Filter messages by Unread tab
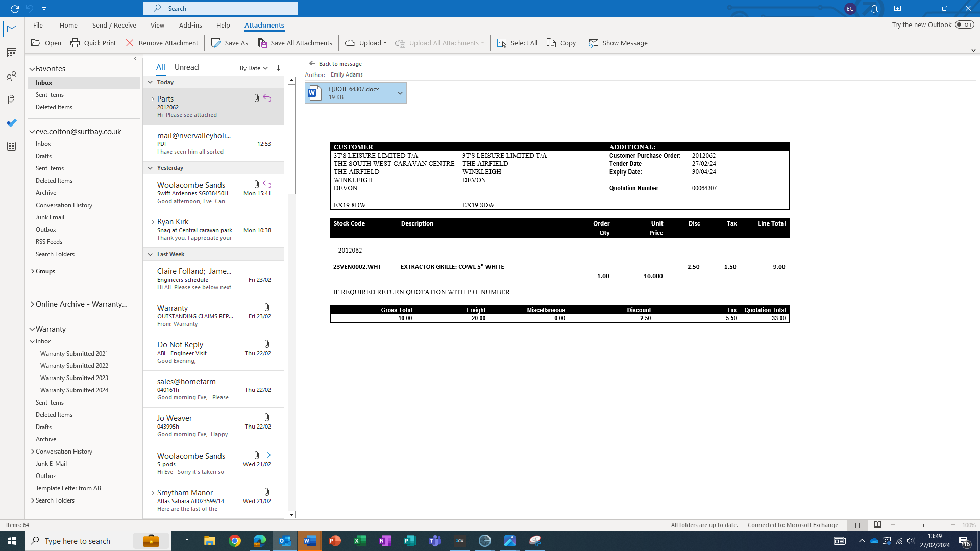Image resolution: width=980 pixels, height=551 pixels. [x=186, y=67]
